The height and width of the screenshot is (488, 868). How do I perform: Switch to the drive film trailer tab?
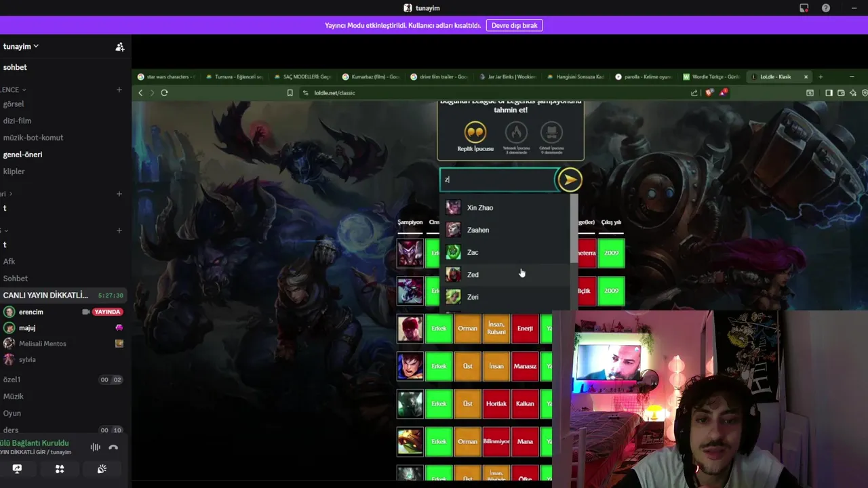439,77
